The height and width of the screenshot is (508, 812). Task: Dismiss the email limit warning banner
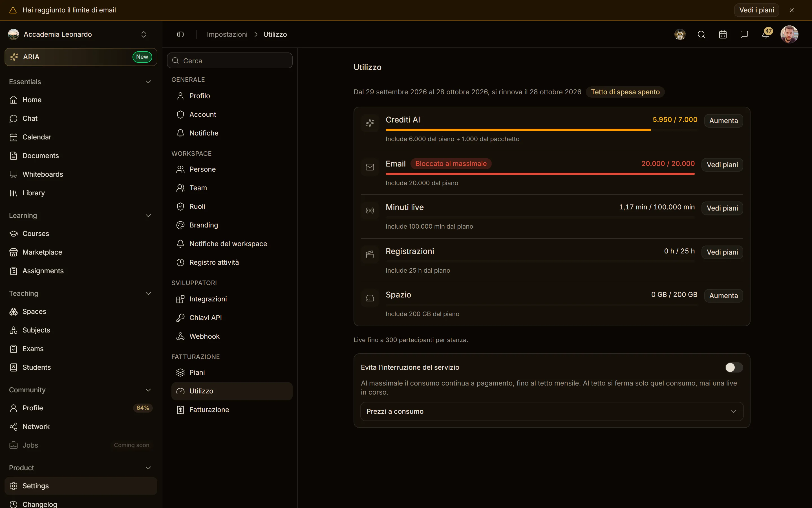click(x=791, y=10)
